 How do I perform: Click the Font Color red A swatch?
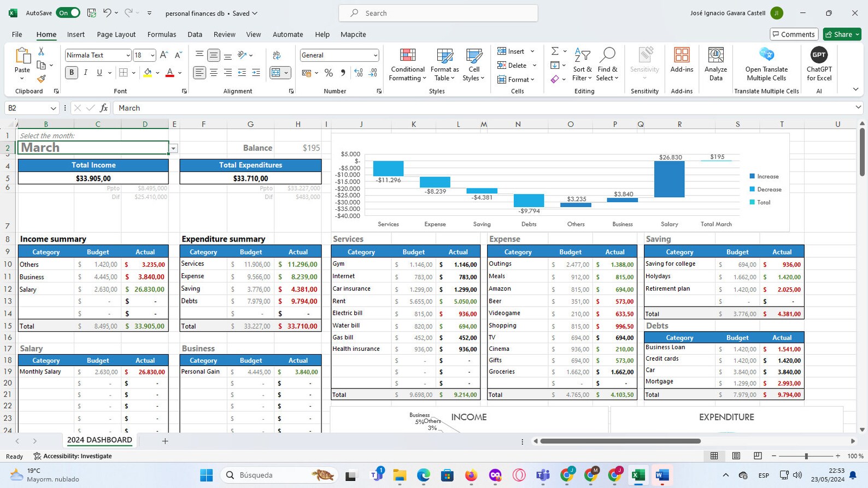coord(169,73)
